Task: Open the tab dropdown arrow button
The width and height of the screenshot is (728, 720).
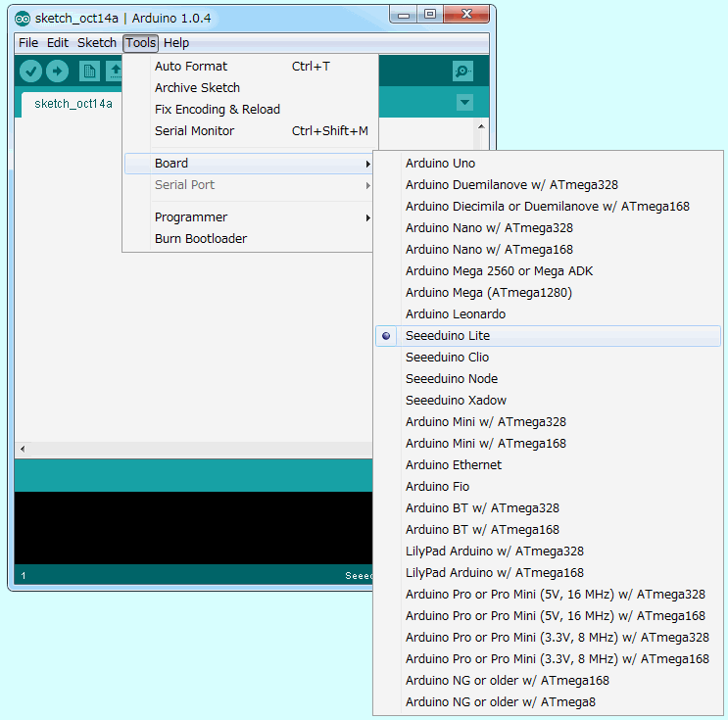Action: pyautogui.click(x=464, y=102)
